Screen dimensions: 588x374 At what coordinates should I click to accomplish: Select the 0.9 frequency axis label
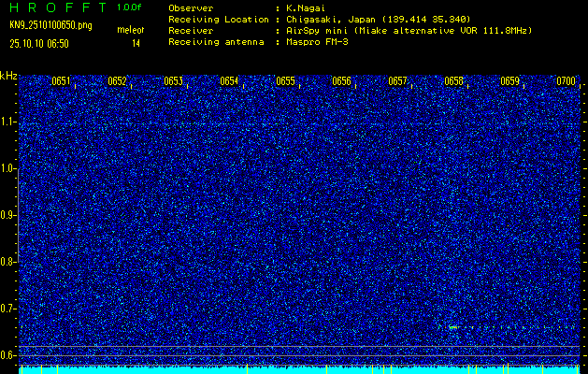[8, 215]
